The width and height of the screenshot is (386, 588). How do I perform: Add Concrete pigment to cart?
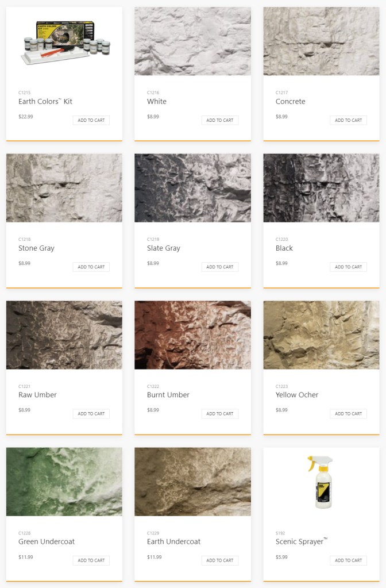coord(348,120)
